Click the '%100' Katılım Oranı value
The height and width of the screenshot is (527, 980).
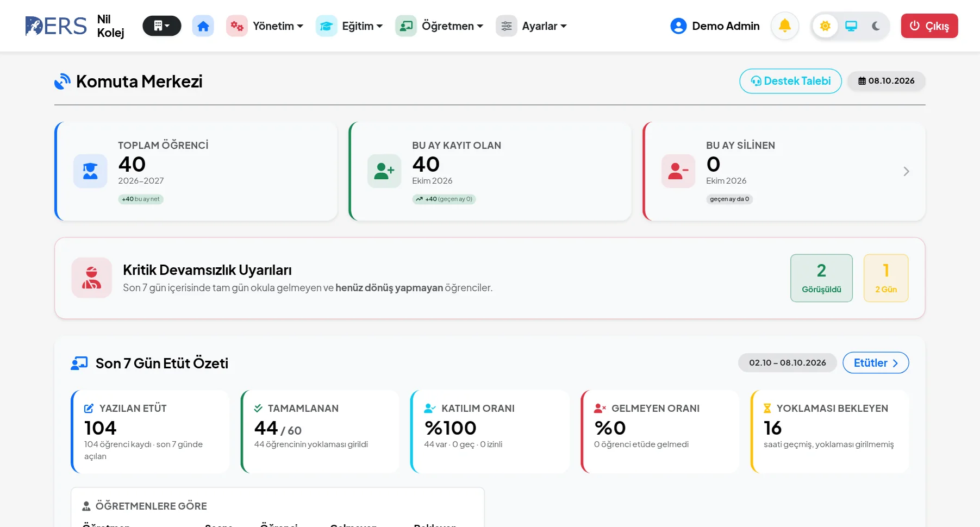pyautogui.click(x=451, y=428)
